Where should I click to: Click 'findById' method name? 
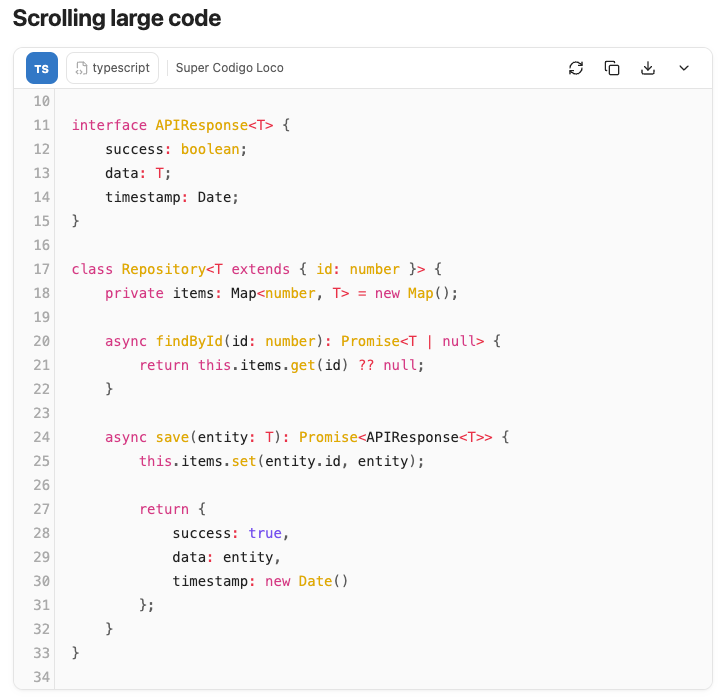(x=189, y=341)
